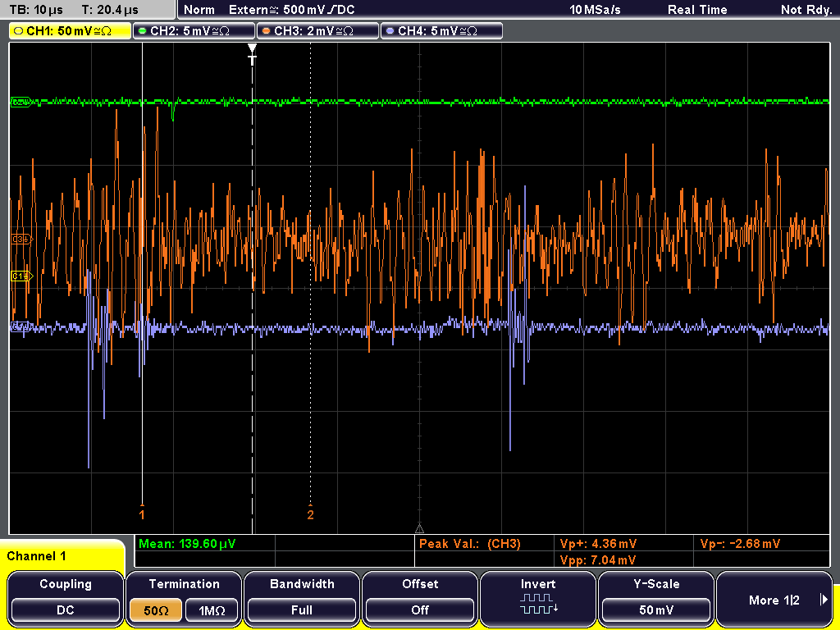Click the CH2 green ground level marker

click(21, 102)
